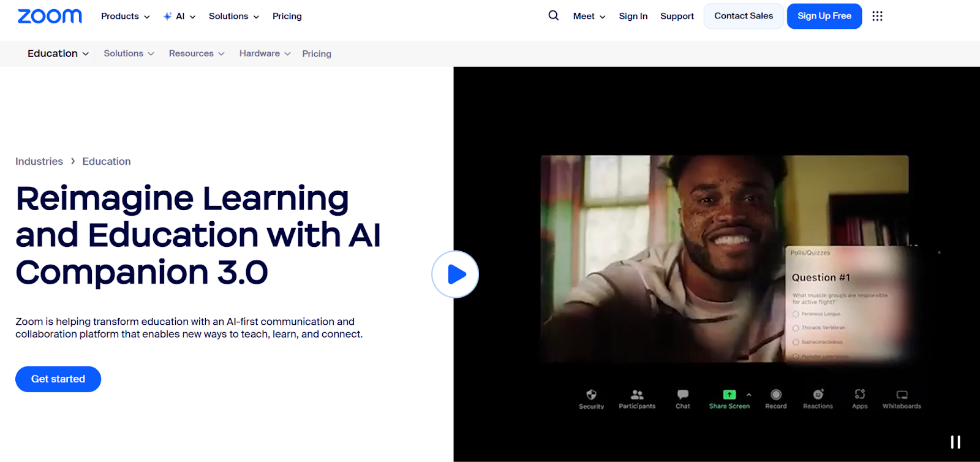Click the Sign Up Free button
The width and height of the screenshot is (980, 462).
click(824, 16)
